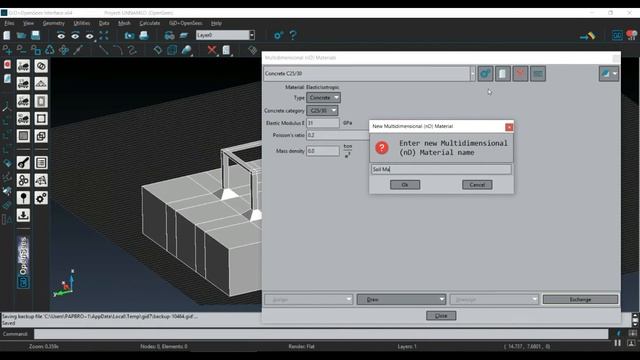The width and height of the screenshot is (640, 360).
Task: Click the download arrow icon in left palette
Action: click(23, 215)
